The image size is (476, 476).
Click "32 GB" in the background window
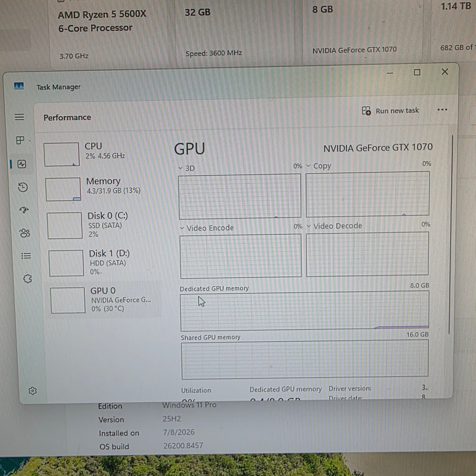pyautogui.click(x=198, y=12)
